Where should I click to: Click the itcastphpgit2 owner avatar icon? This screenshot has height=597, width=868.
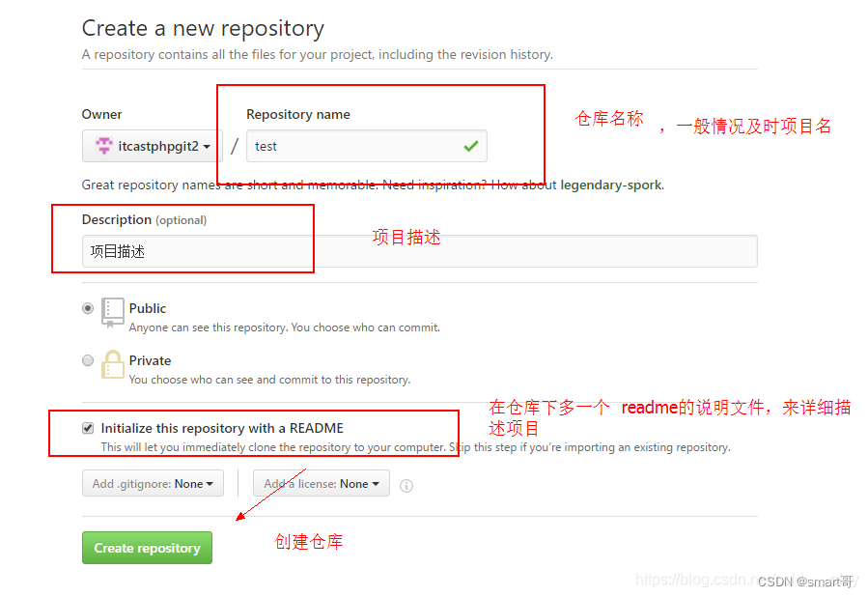(103, 146)
